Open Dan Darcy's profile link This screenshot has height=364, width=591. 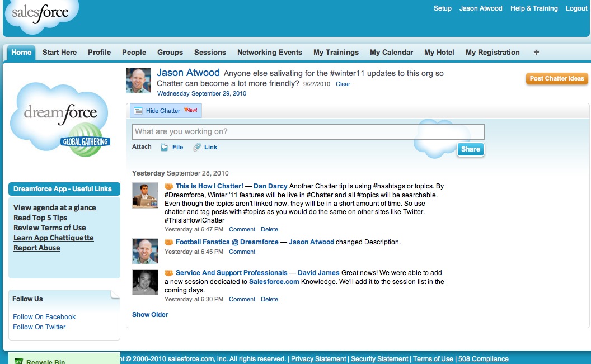[270, 186]
